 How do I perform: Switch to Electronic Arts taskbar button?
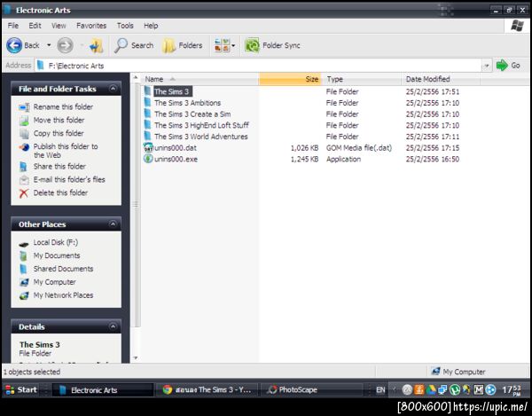(103, 390)
